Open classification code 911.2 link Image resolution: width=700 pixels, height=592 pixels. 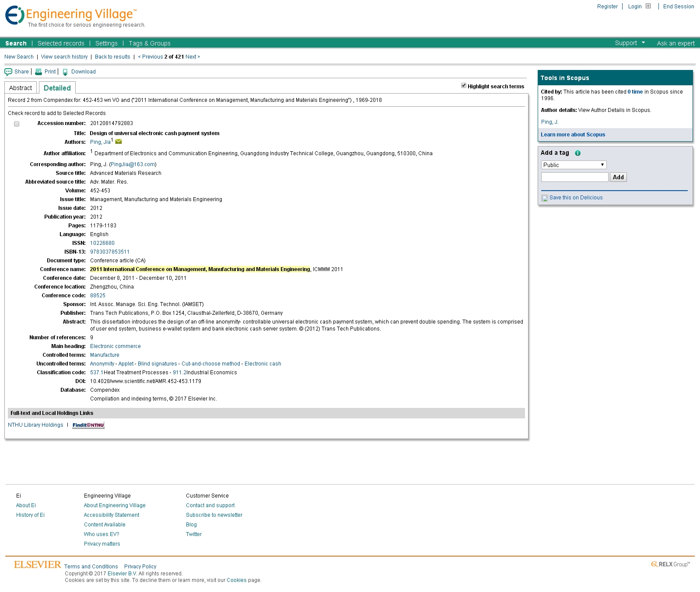pyautogui.click(x=179, y=373)
